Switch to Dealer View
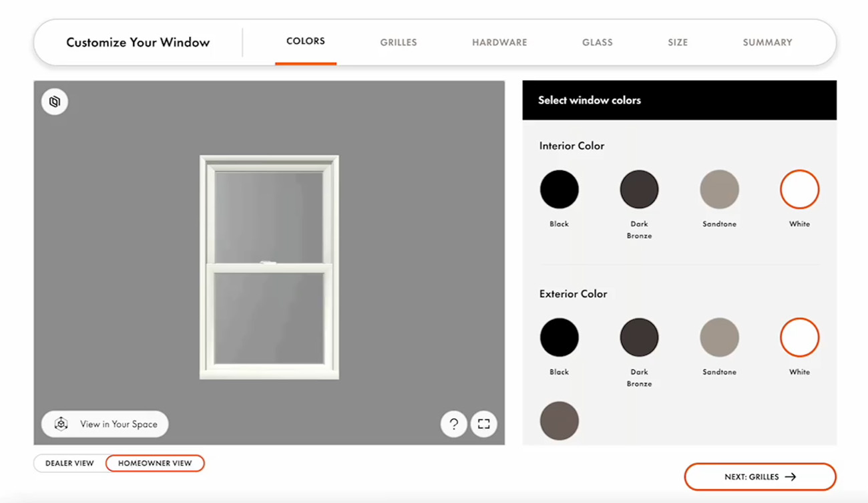Viewport: 868px width, 503px height. coord(69,463)
